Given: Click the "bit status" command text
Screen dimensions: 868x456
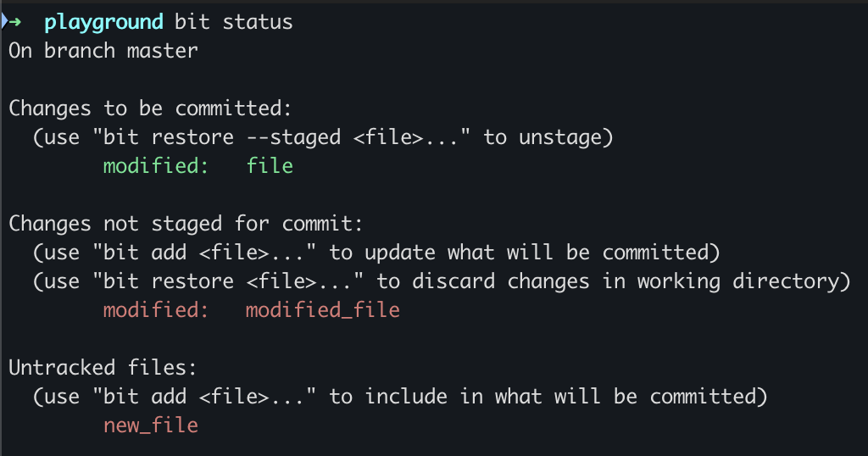Looking at the screenshot, I should 233,22.
